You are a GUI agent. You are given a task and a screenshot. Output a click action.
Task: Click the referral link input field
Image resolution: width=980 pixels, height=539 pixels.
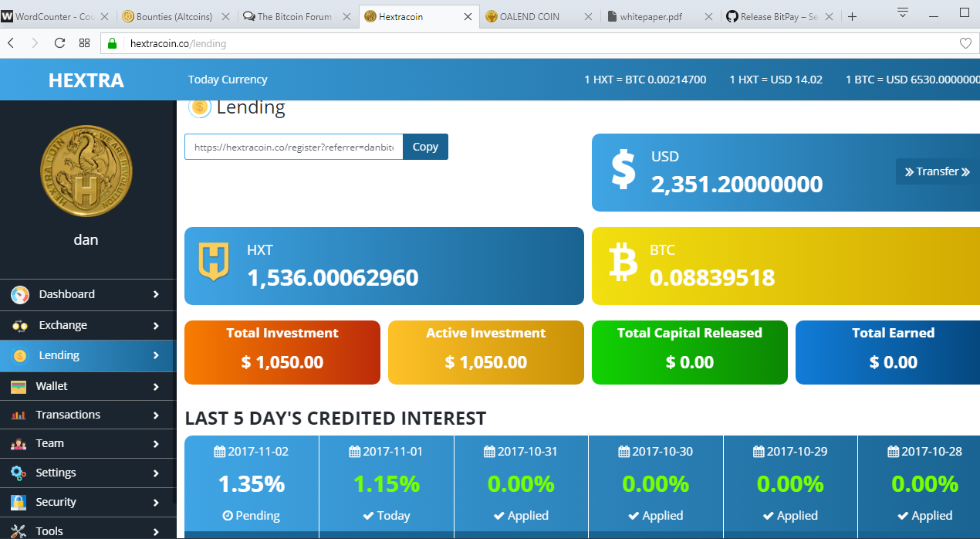point(294,147)
